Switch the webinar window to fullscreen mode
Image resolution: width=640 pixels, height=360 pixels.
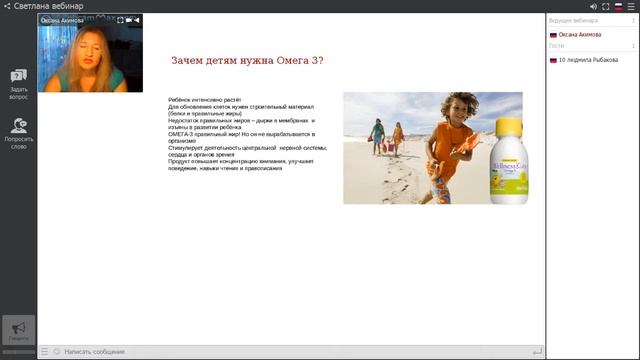606,7
